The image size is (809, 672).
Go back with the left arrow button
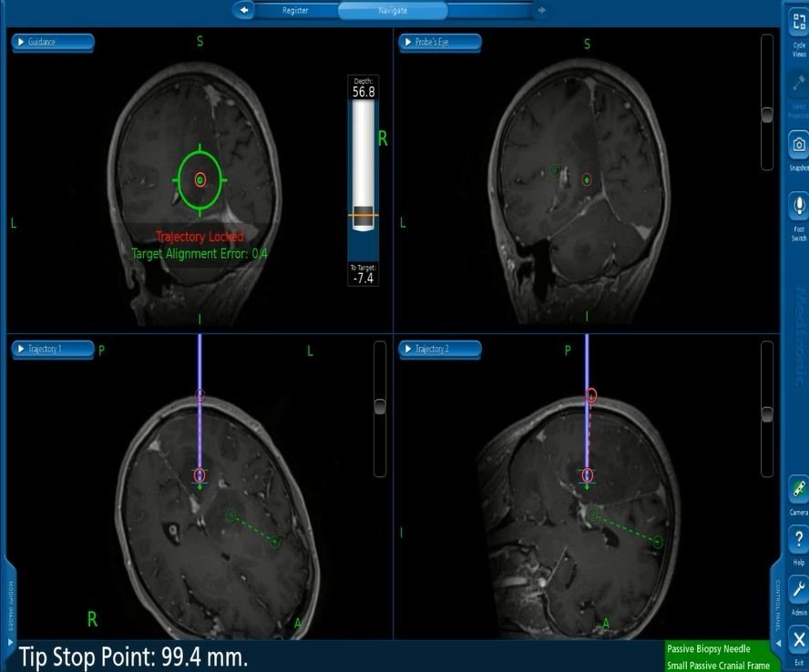243,11
